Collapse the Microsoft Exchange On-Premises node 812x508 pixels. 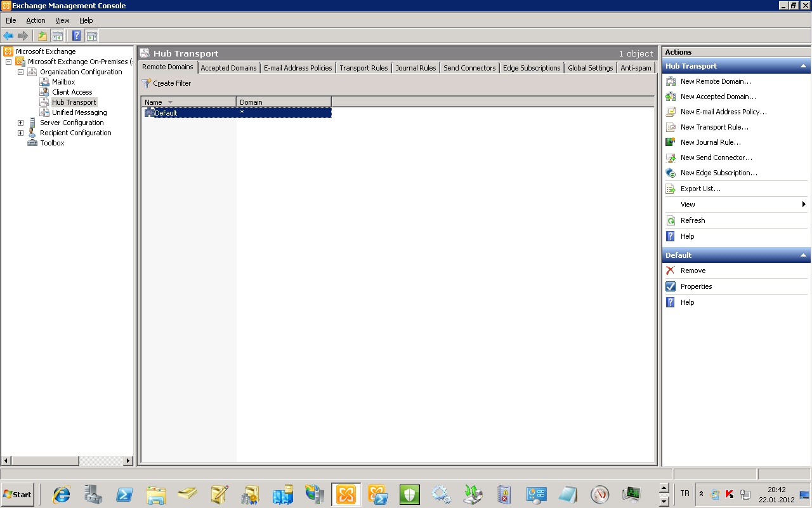pos(8,62)
